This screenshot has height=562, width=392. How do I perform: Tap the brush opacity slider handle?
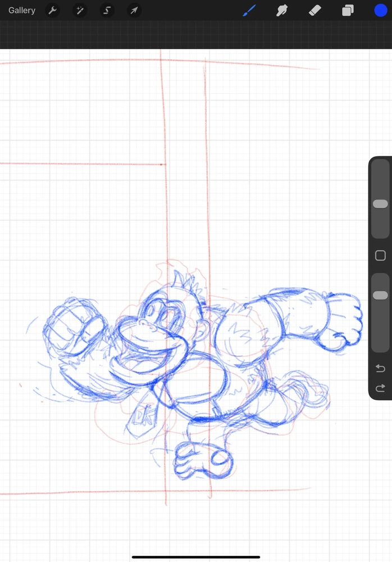[x=380, y=295]
